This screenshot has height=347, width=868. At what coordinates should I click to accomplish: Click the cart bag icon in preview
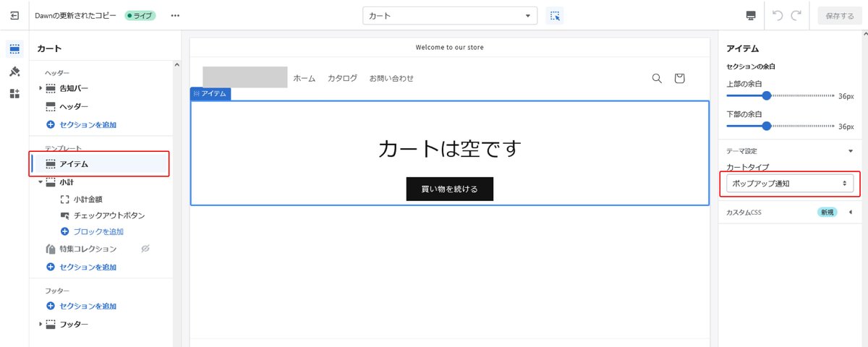[679, 78]
